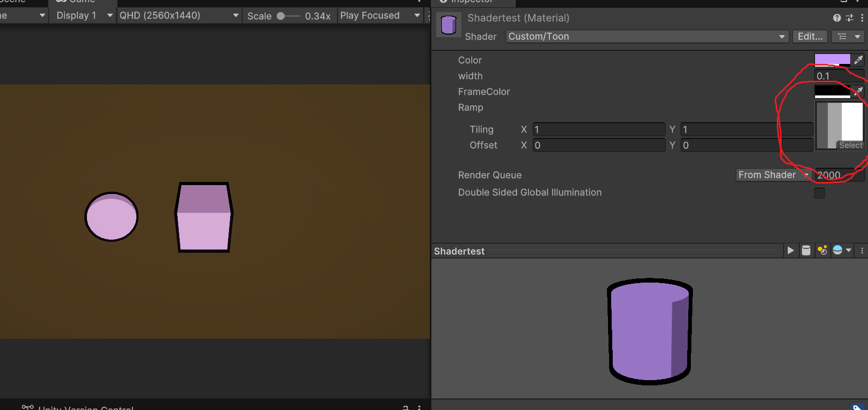Click the pink sphere in Game view
868x410 pixels.
pyautogui.click(x=112, y=217)
